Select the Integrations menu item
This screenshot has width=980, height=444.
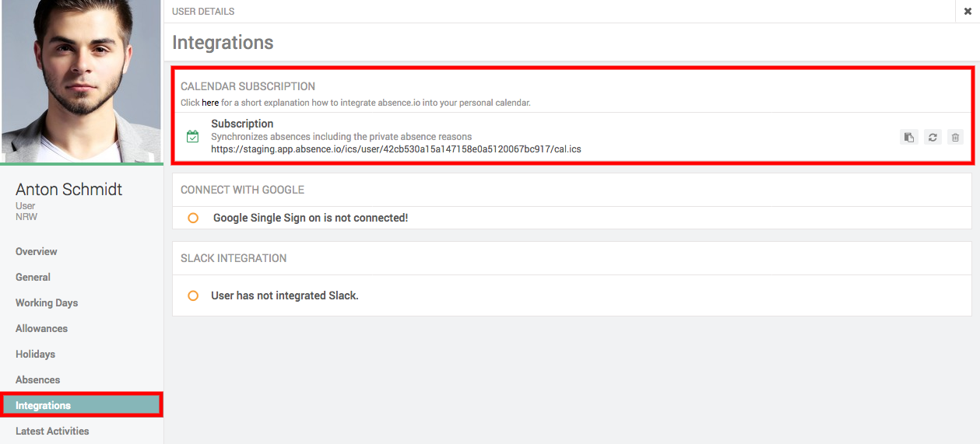44,406
